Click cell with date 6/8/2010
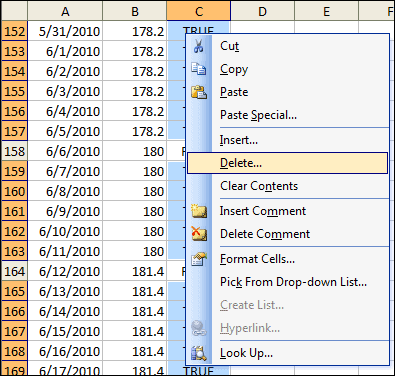The image size is (395, 376). point(65,191)
